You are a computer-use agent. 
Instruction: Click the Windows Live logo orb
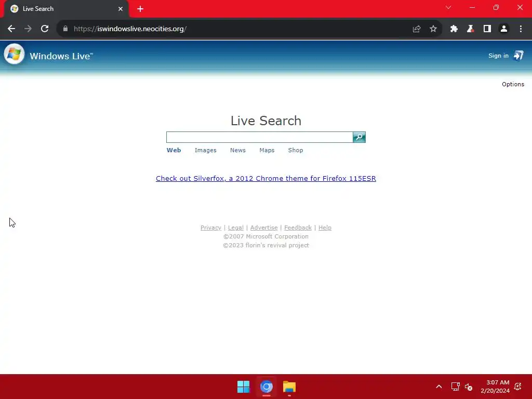pos(14,54)
